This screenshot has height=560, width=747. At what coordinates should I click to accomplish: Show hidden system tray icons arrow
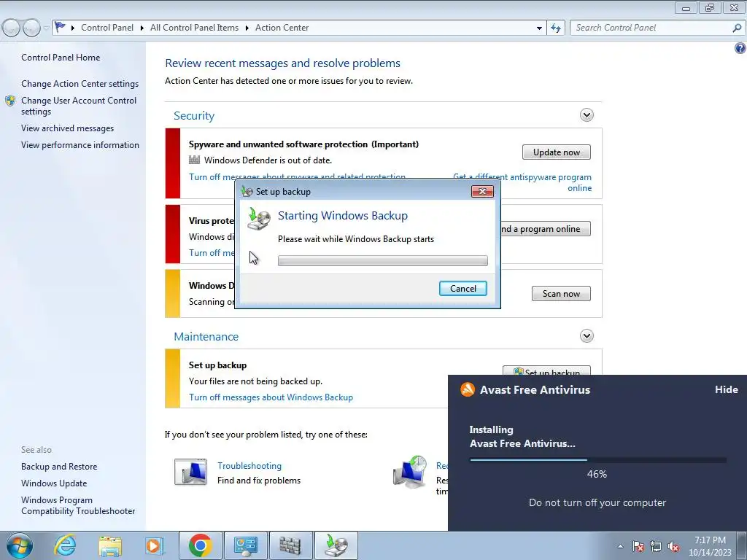[620, 546]
